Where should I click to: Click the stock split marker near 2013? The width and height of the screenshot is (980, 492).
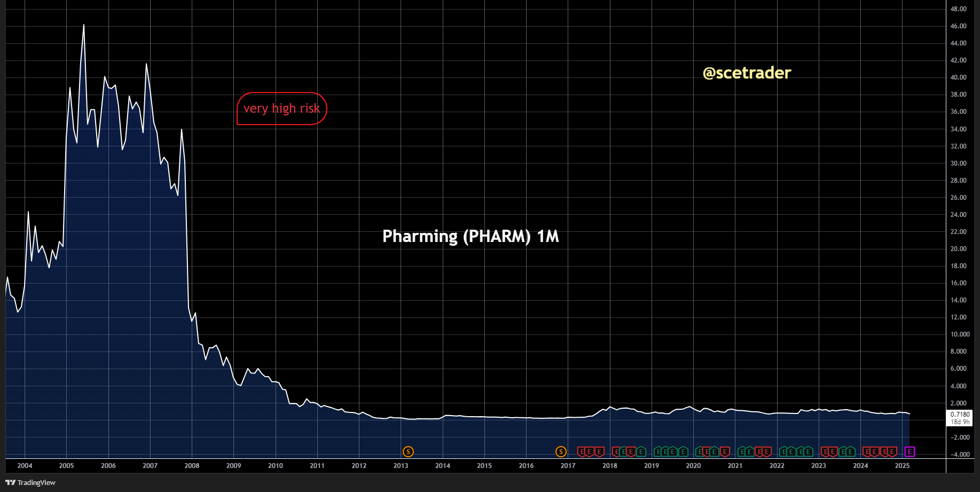408,452
